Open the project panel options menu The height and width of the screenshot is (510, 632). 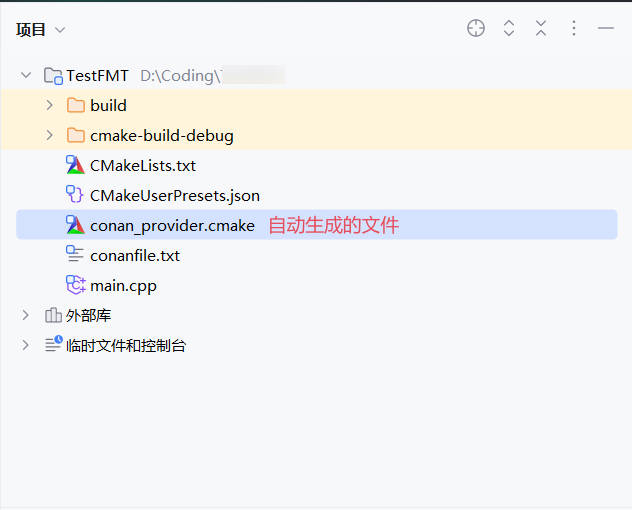pyautogui.click(x=574, y=29)
